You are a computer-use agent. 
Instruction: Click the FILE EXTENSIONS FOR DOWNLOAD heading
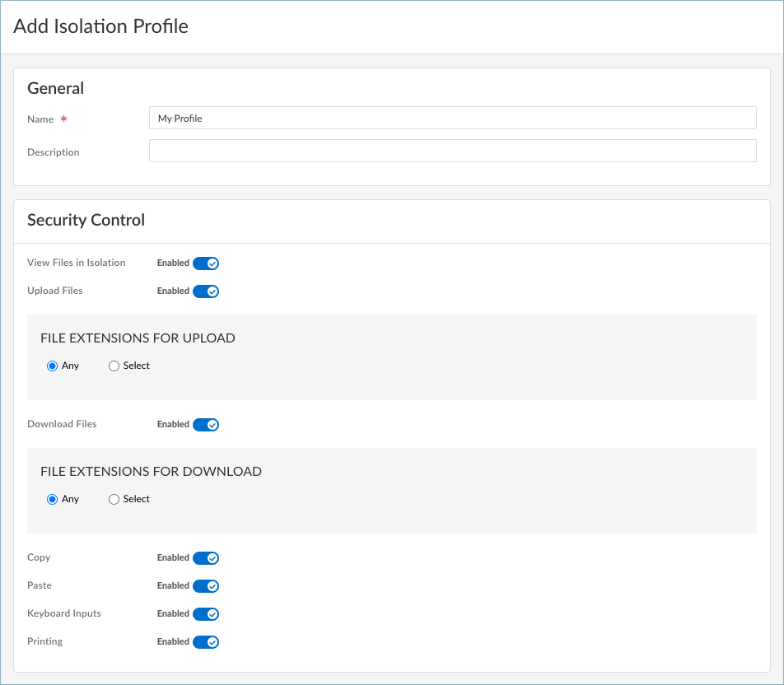(151, 472)
